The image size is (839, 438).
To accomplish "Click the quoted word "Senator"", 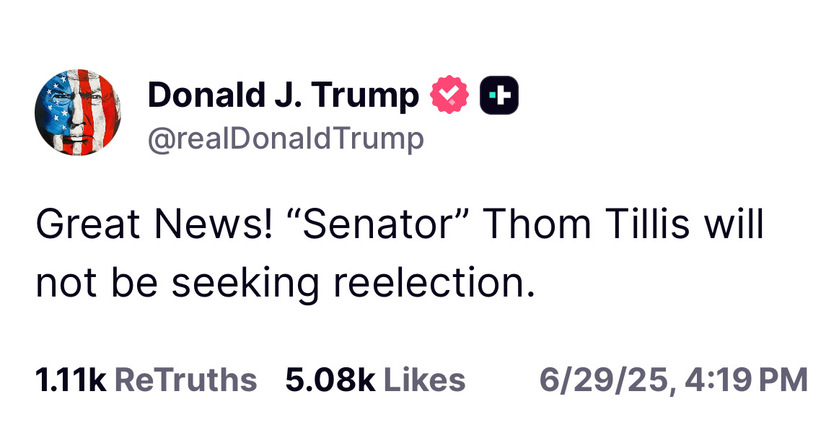I will (x=379, y=224).
